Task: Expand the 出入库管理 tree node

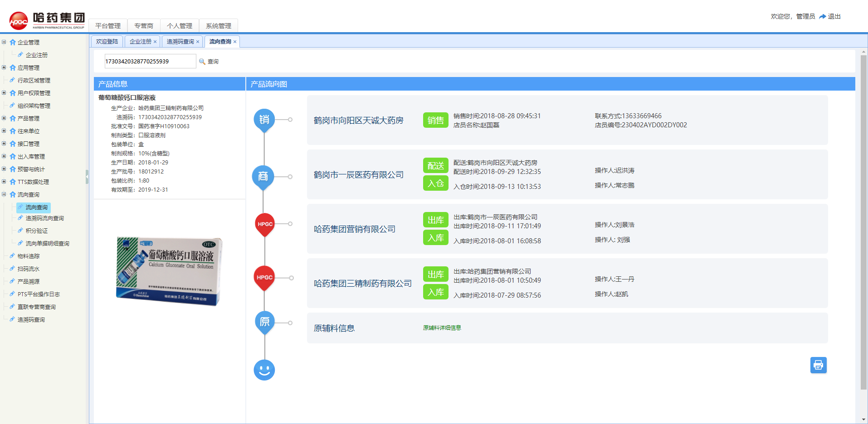Action: tap(4, 156)
